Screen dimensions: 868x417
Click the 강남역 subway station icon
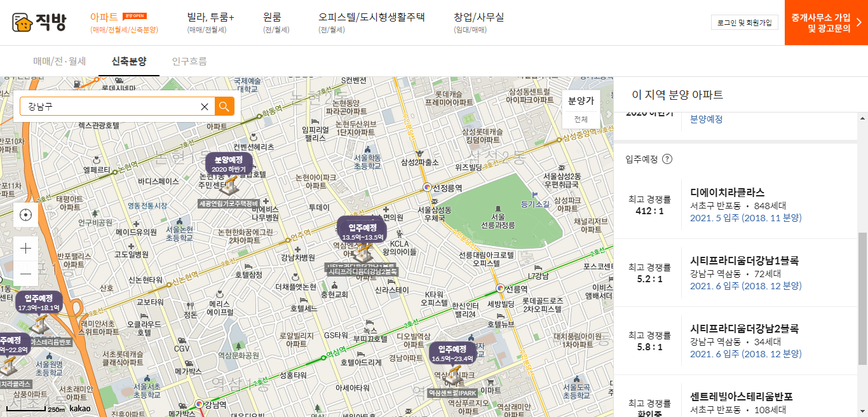click(x=199, y=404)
